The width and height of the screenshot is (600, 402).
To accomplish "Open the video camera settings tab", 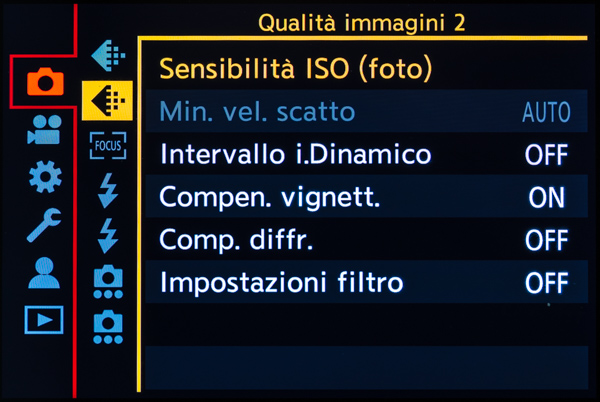I will tap(44, 131).
